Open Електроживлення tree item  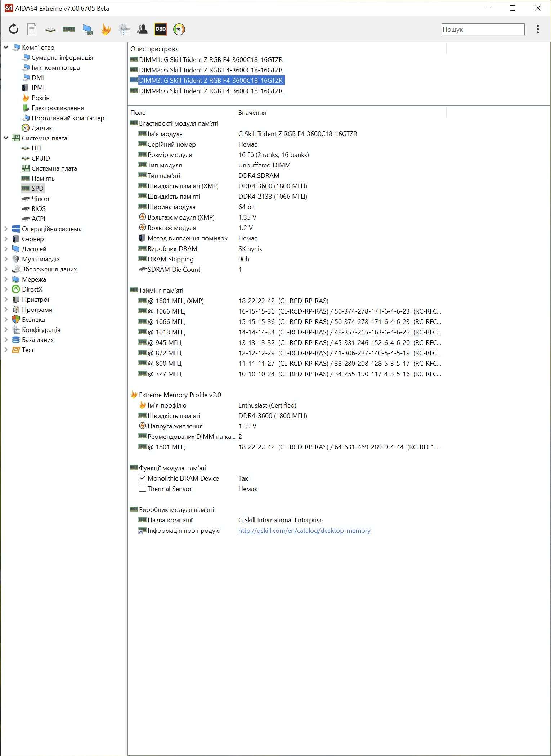click(x=57, y=108)
